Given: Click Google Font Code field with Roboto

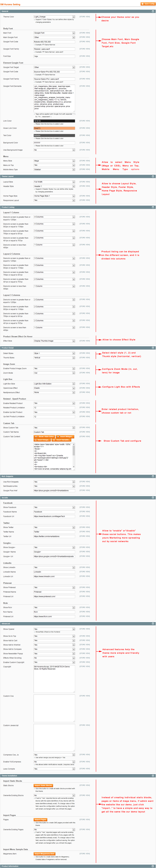Looking at the screenshot, I should click(x=54, y=42).
